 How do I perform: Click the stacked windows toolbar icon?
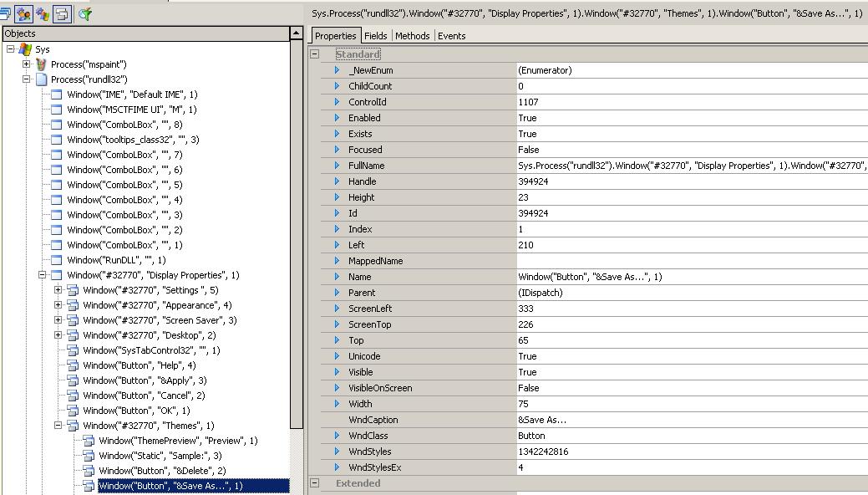[5, 13]
